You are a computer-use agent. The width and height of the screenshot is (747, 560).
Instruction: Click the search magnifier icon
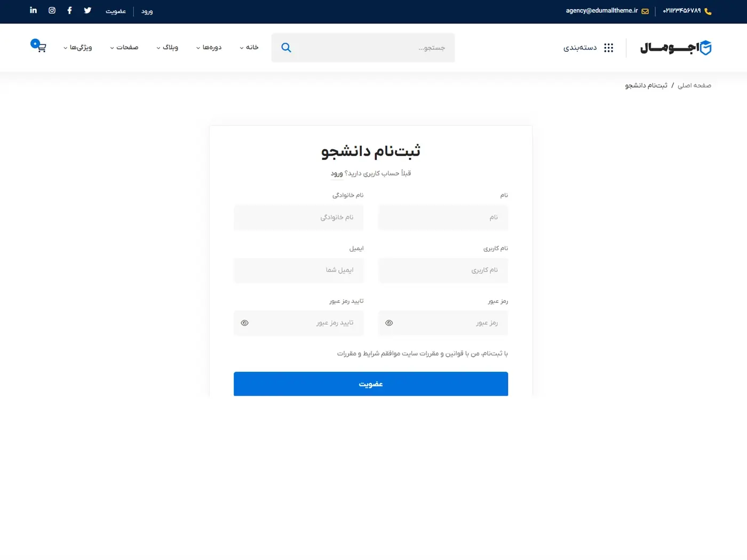(x=286, y=47)
